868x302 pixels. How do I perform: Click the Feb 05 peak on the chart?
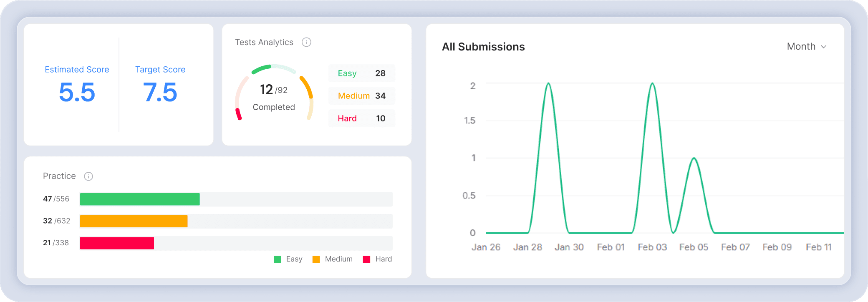(694, 158)
